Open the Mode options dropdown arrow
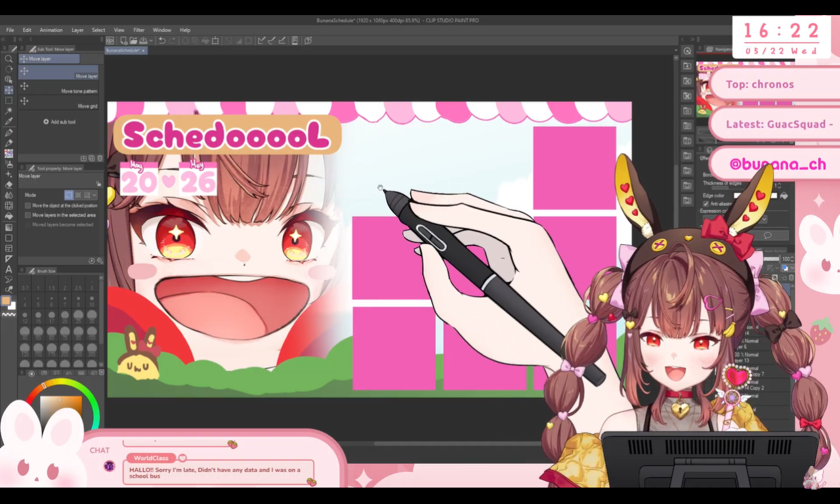The width and height of the screenshot is (840, 504). tap(94, 195)
